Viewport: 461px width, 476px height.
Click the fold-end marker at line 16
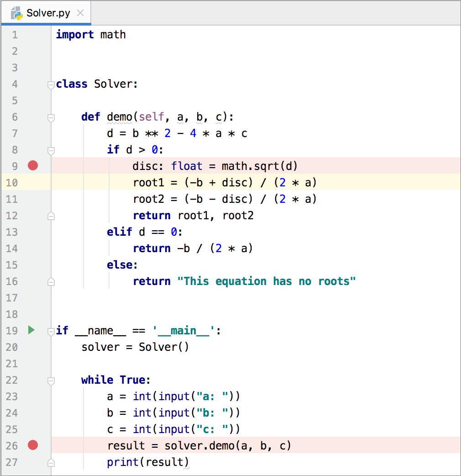click(51, 281)
